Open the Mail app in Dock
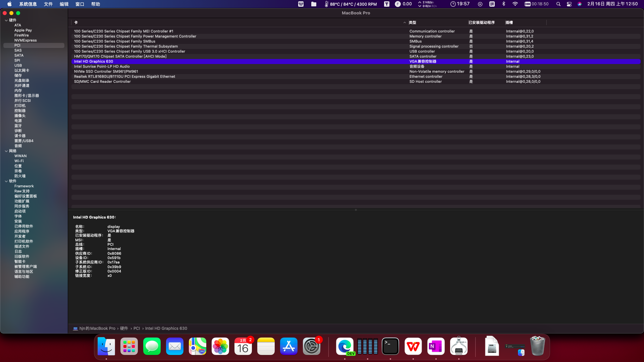Image resolution: width=644 pixels, height=362 pixels. click(x=175, y=346)
